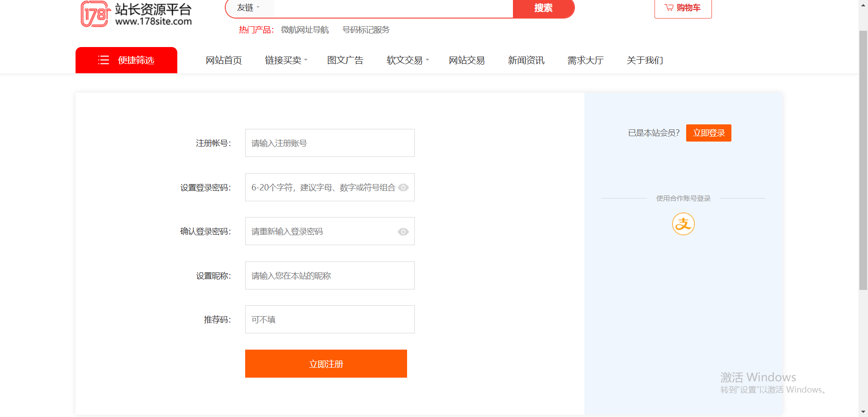Image resolution: width=868 pixels, height=417 pixels.
Task: Expand the 软文交易 menu
Action: click(x=408, y=60)
